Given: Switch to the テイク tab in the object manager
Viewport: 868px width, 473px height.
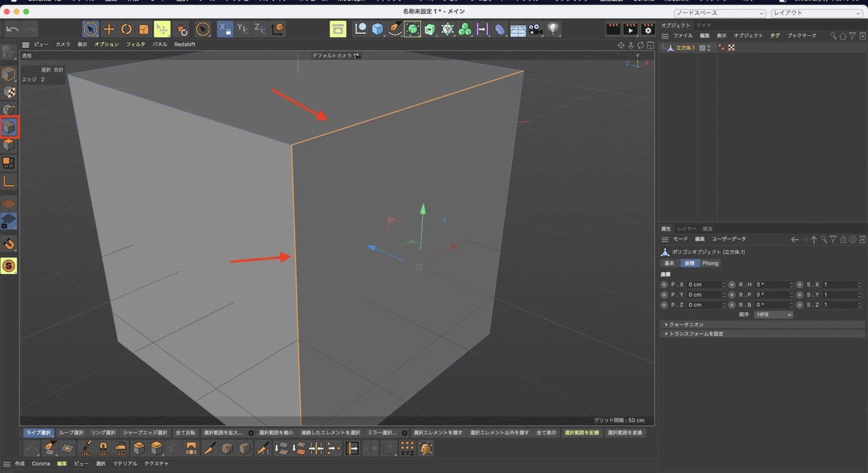Looking at the screenshot, I should tap(702, 25).
